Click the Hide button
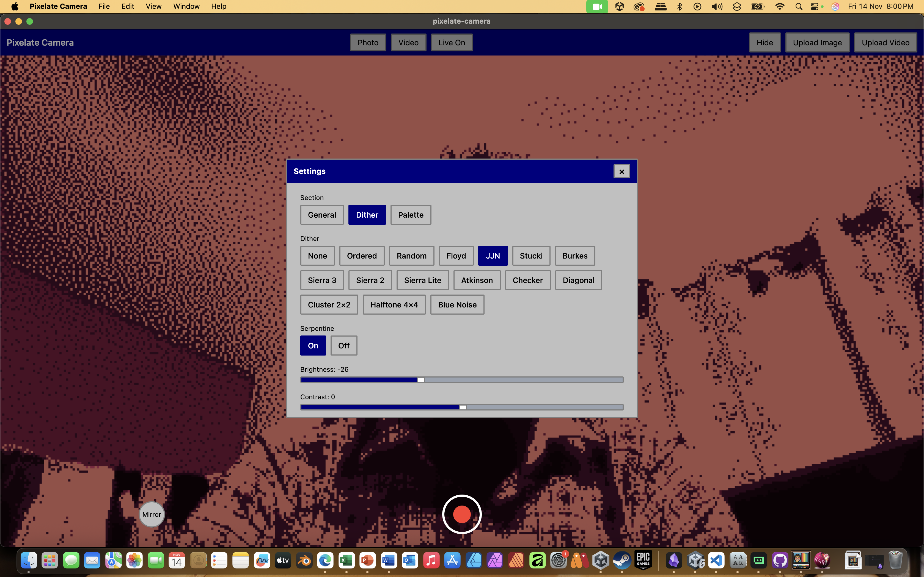This screenshot has height=577, width=924. (x=765, y=42)
